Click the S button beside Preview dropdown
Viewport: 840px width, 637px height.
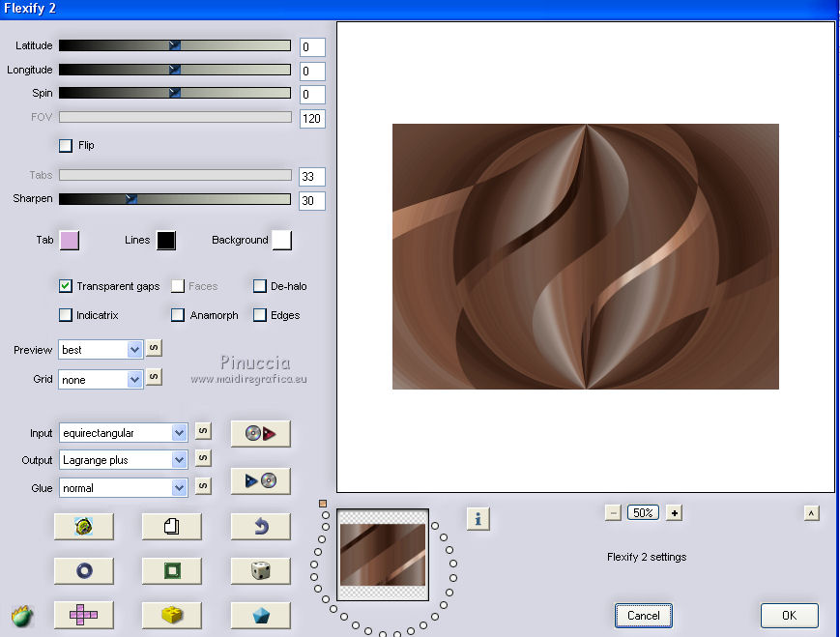tap(154, 348)
